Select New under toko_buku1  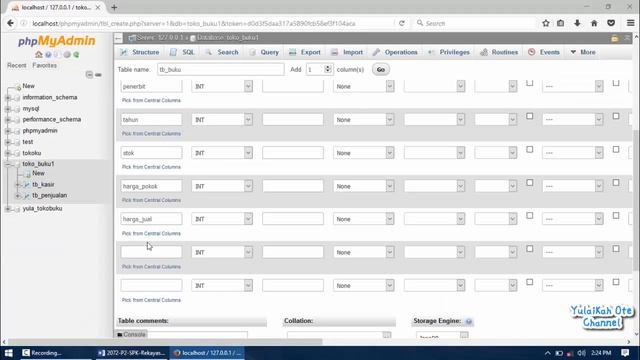tap(38, 173)
